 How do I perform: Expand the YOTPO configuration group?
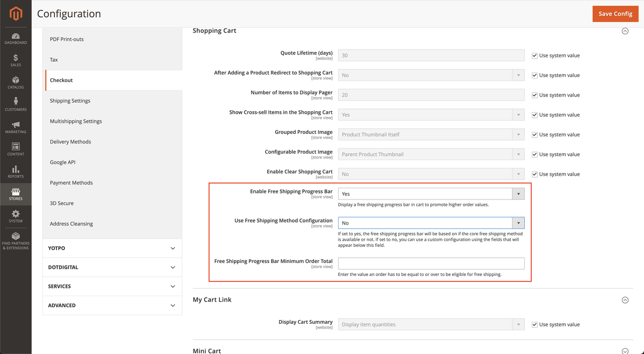point(112,248)
